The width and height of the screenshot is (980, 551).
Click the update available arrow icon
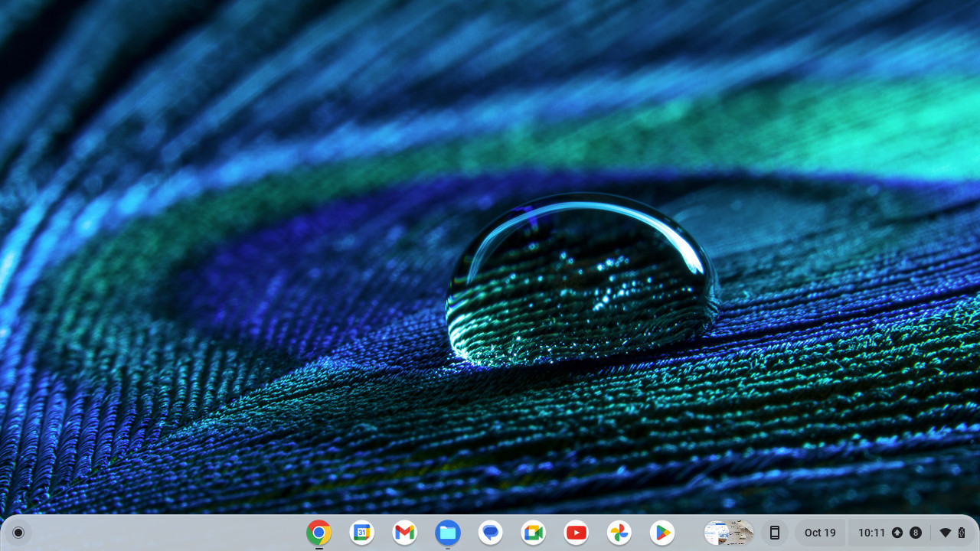point(897,533)
